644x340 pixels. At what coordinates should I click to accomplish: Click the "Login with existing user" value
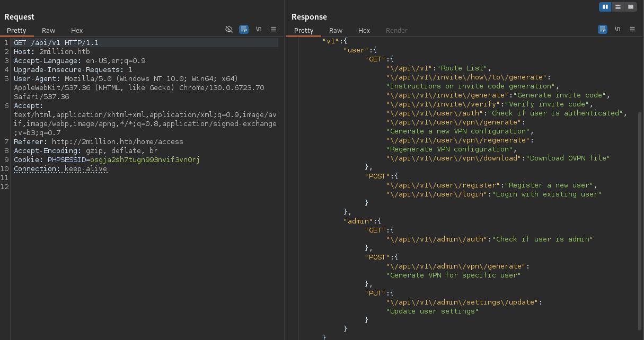coord(547,194)
